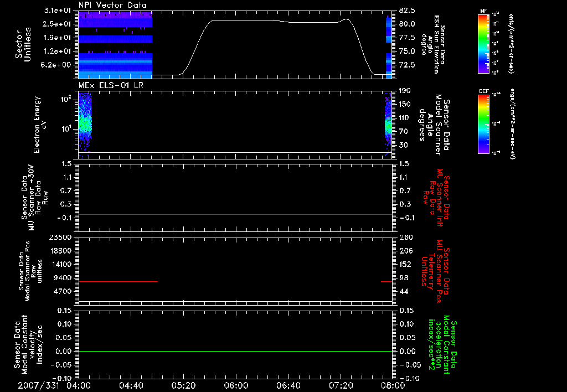The height and width of the screenshot is (392, 567).
Task: Click the "Sector Unitless" axis title
Action: pos(23,44)
